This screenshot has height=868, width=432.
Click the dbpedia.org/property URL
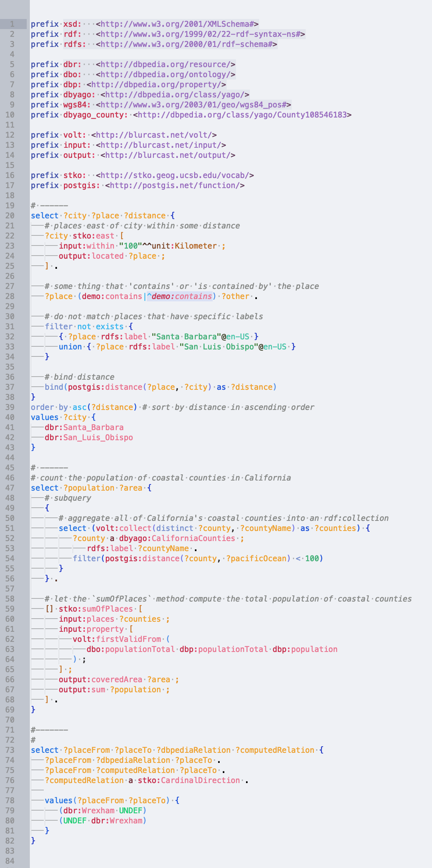[156, 85]
